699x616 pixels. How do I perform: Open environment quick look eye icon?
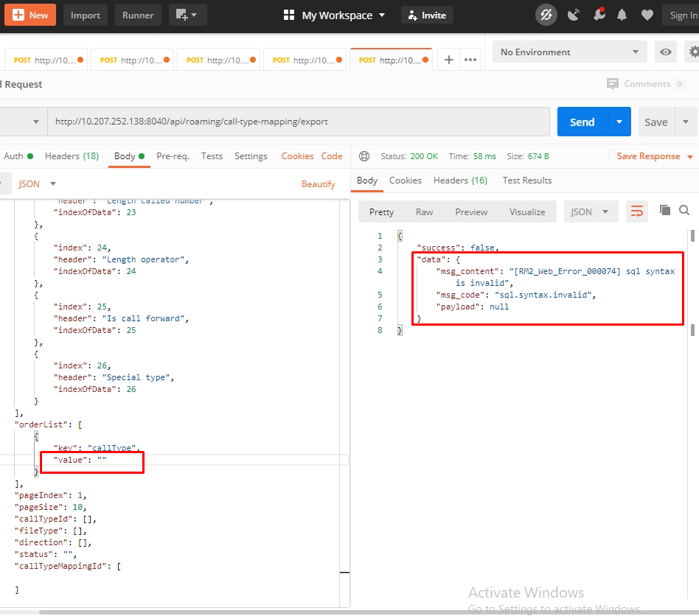[666, 52]
